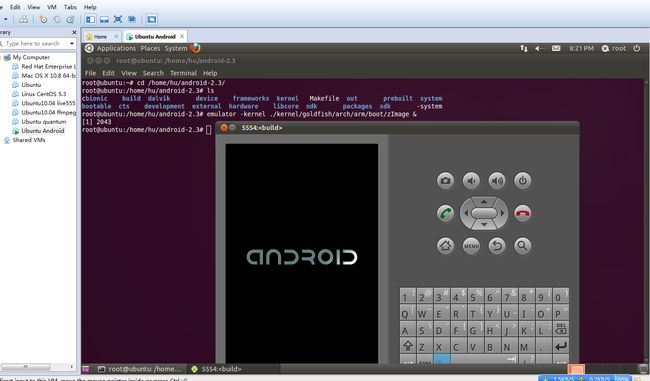This screenshot has width=650, height=381.
Task: Open VMware Tabs menu
Action: tap(70, 7)
